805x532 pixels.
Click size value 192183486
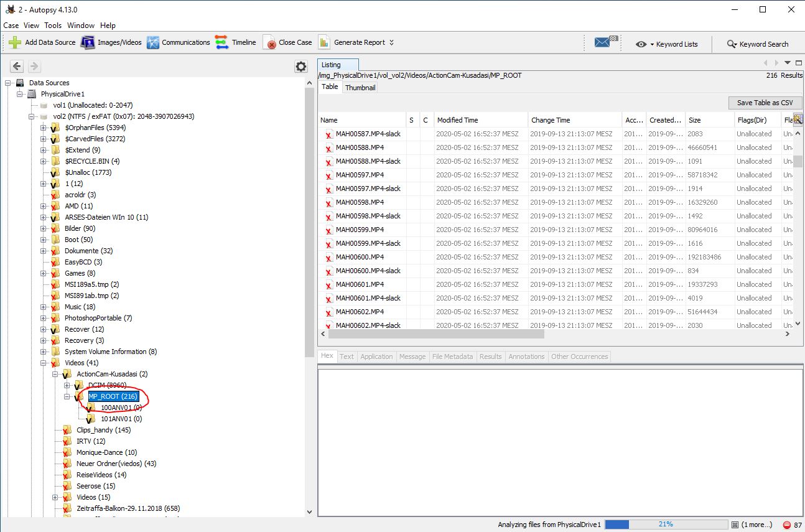pyautogui.click(x=704, y=257)
